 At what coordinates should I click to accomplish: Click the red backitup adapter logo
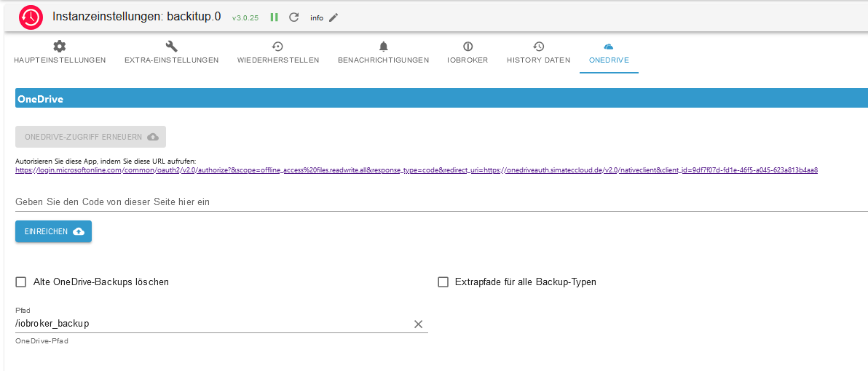(31, 17)
